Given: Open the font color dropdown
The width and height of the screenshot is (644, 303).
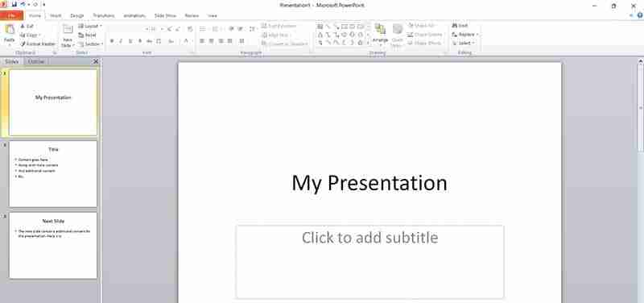Looking at the screenshot, I should [x=192, y=41].
